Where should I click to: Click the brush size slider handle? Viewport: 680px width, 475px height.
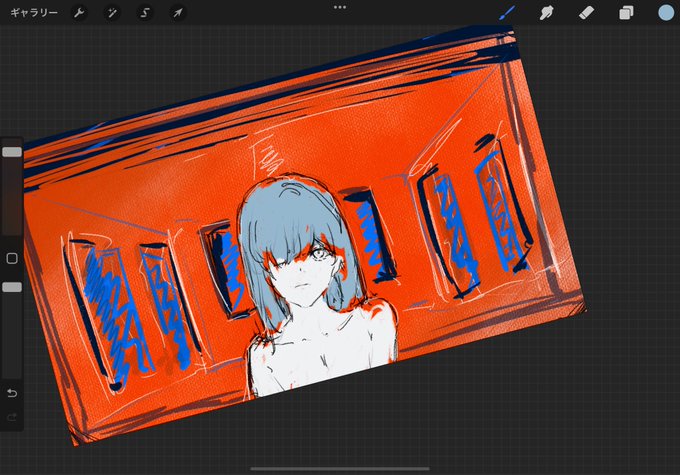pos(12,152)
